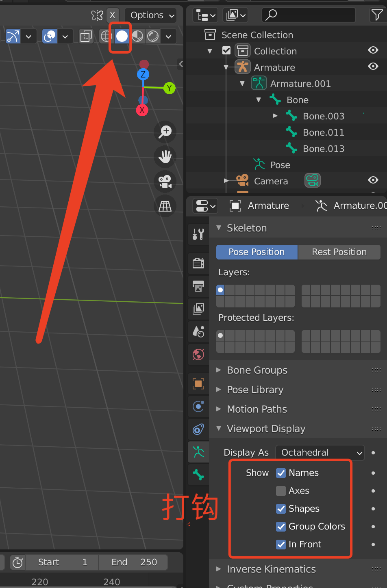This screenshot has width=387, height=588.
Task: Open the Object Data Properties tab
Action: tap(198, 452)
